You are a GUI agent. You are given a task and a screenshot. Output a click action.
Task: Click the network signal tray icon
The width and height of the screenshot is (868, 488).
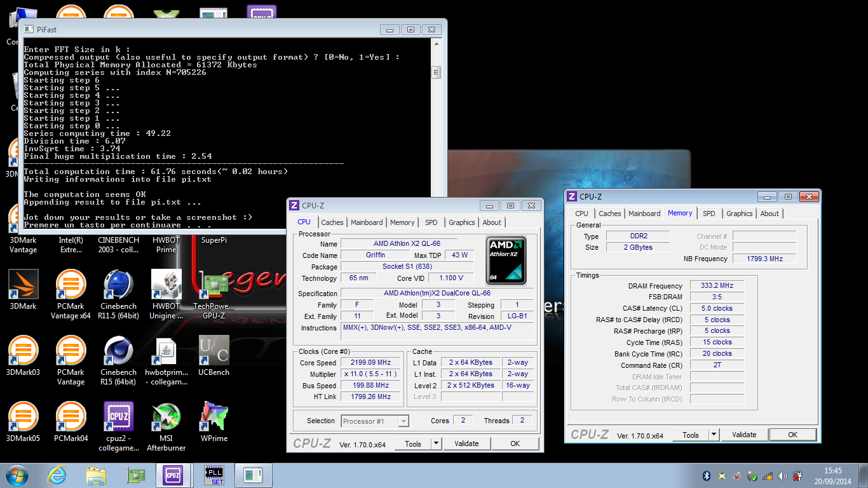[x=767, y=475]
